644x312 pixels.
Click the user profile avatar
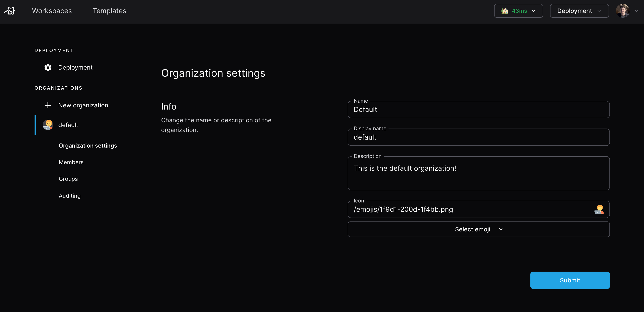pyautogui.click(x=622, y=11)
